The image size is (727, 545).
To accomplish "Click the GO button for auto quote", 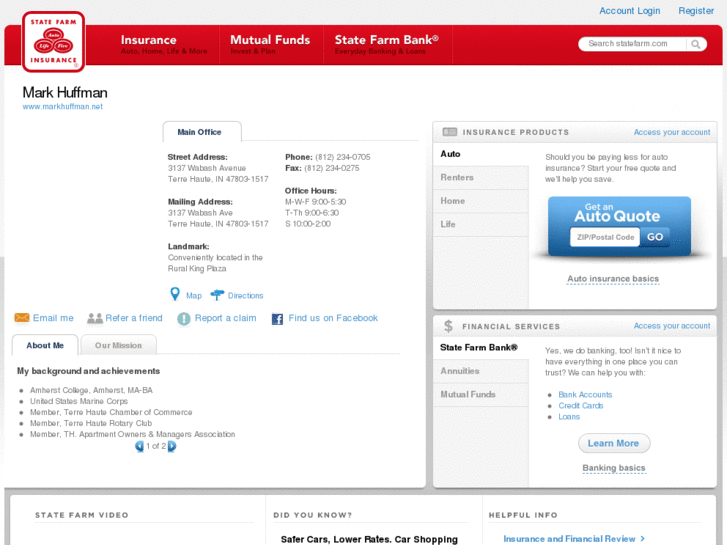I will click(655, 237).
